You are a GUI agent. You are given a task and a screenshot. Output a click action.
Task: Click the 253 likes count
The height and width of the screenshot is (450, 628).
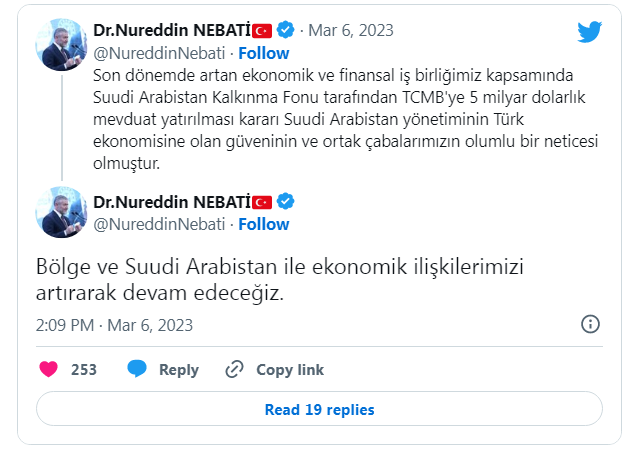[x=84, y=369]
